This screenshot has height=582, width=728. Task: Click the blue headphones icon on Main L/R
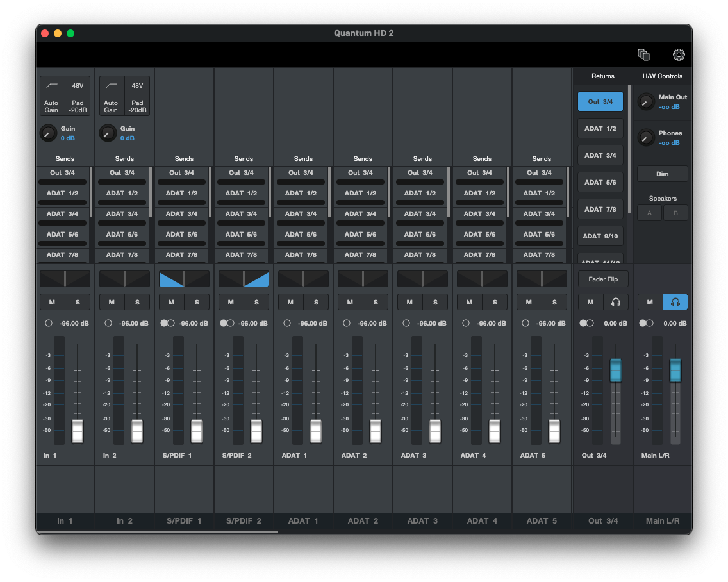coord(675,303)
